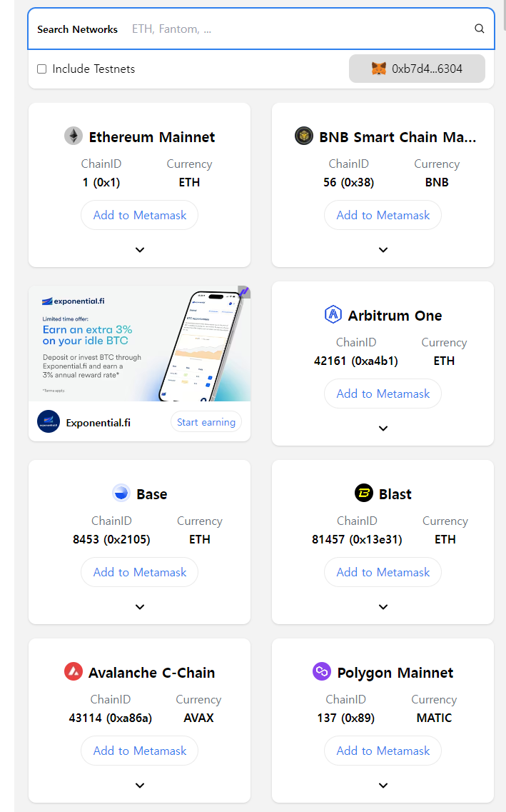506x812 pixels.
Task: Enable the Include Testnets checkbox
Action: (x=42, y=69)
